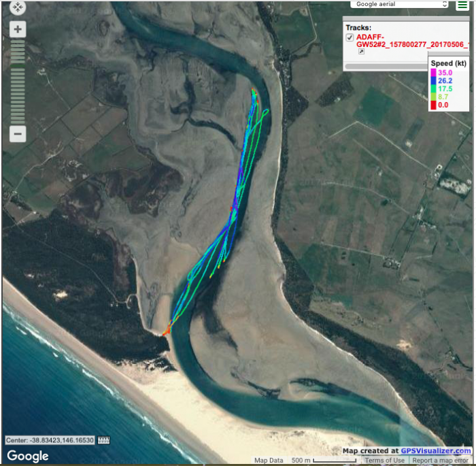Zoom in with the plus button
The height and width of the screenshot is (466, 476).
click(18, 29)
